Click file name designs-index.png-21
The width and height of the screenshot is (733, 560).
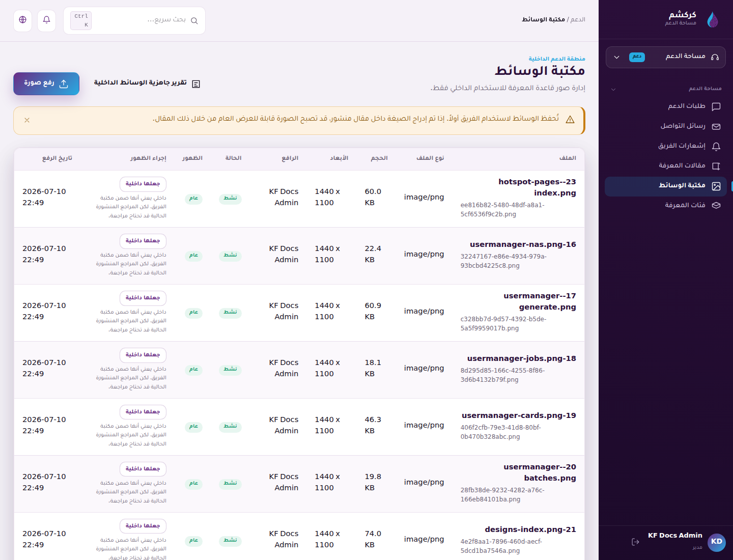tap(530, 529)
